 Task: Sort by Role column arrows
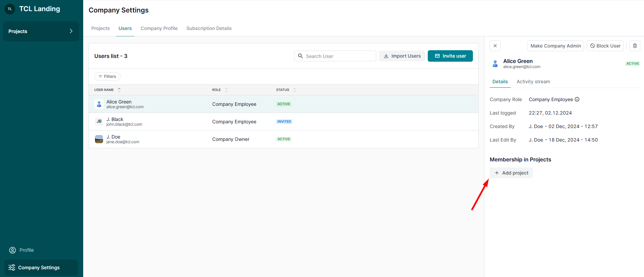click(x=226, y=90)
